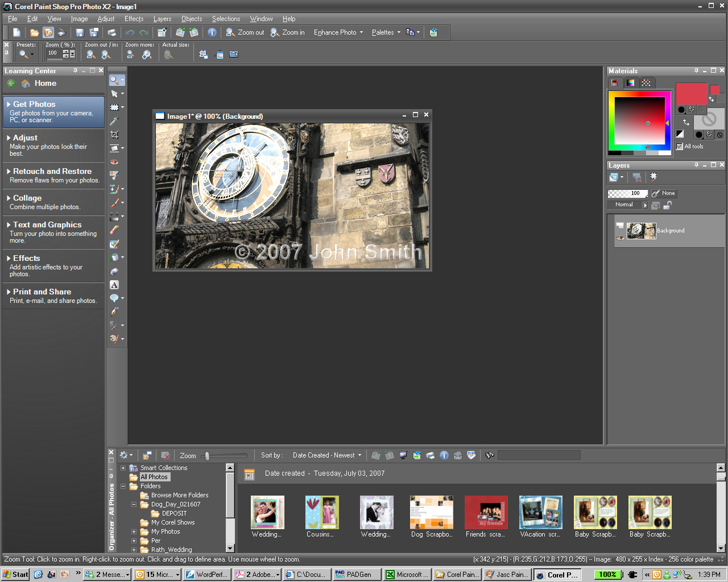Click the Delete Layer icon
Image resolution: width=728 pixels, height=582 pixels.
point(636,177)
